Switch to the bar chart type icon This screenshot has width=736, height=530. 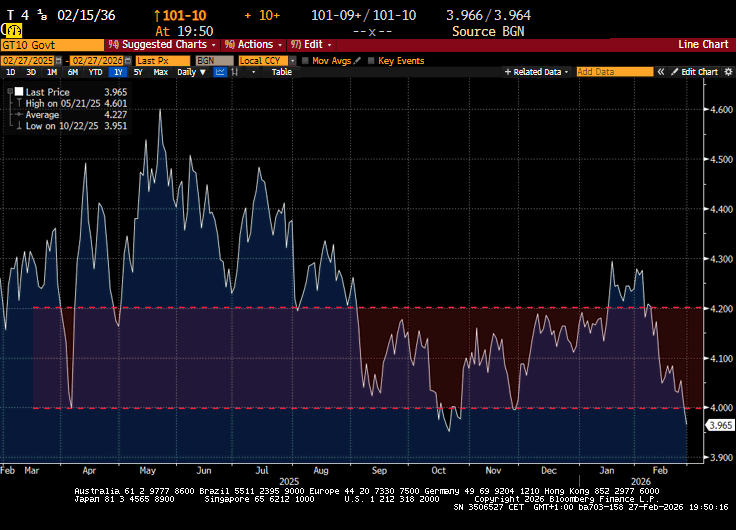click(x=237, y=72)
